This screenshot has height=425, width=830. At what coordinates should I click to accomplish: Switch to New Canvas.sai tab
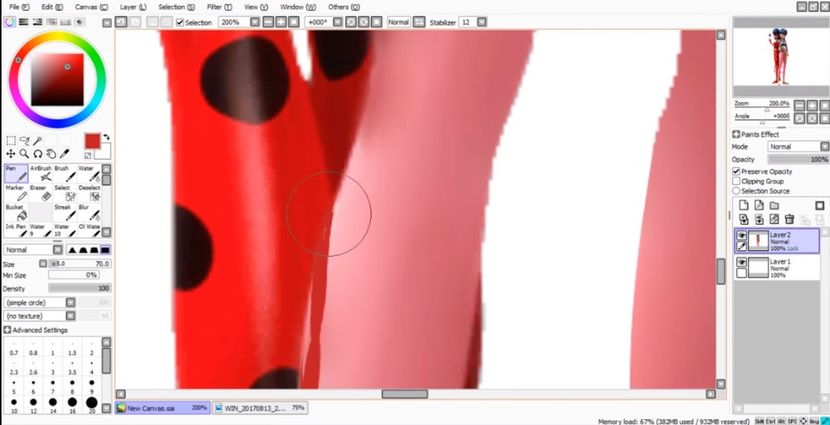pyautogui.click(x=163, y=408)
